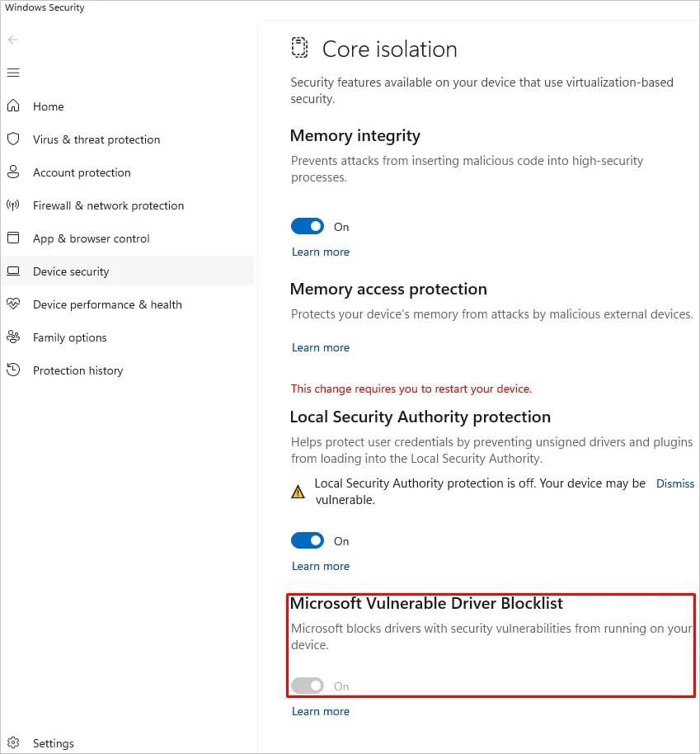Click the Protection history clock icon
The image size is (700, 754).
click(x=13, y=370)
